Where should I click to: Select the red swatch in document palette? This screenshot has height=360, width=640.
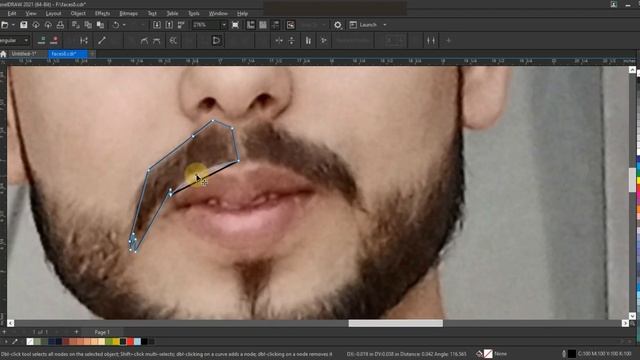(x=130, y=341)
